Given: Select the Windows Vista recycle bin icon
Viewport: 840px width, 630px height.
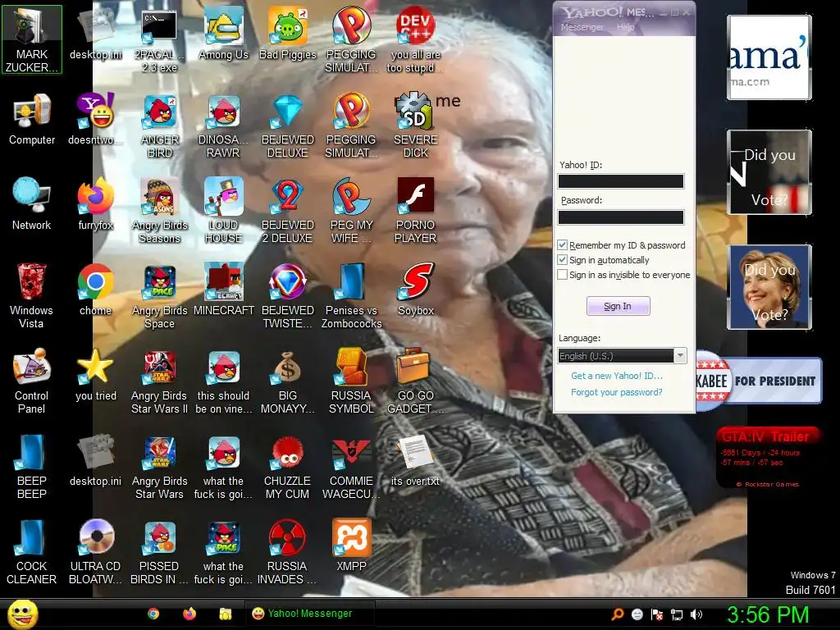Looking at the screenshot, I should click(x=32, y=296).
